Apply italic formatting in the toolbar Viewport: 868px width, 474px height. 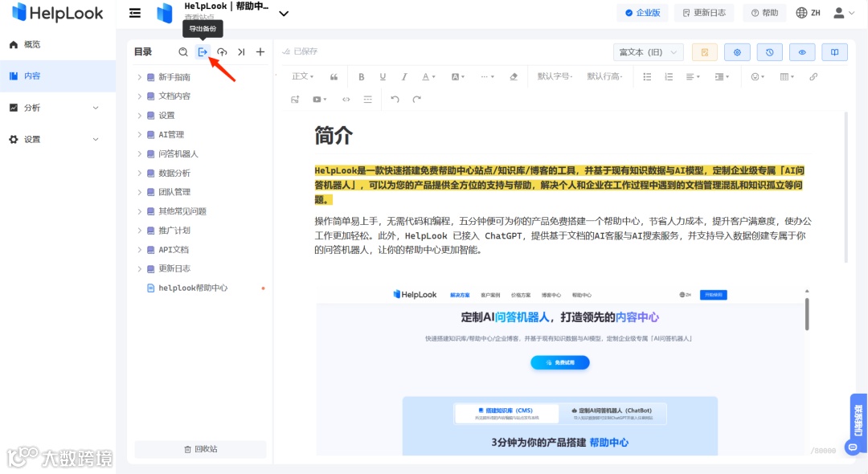[x=404, y=76]
